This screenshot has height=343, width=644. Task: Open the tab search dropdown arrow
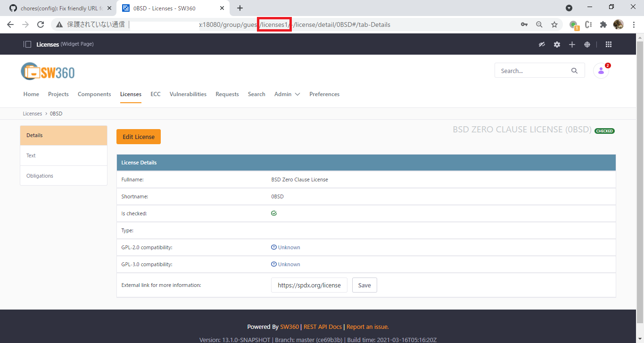click(x=569, y=8)
